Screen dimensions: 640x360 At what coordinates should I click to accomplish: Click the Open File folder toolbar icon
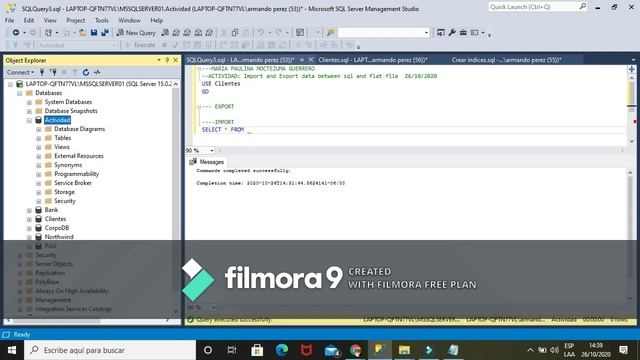(82, 32)
